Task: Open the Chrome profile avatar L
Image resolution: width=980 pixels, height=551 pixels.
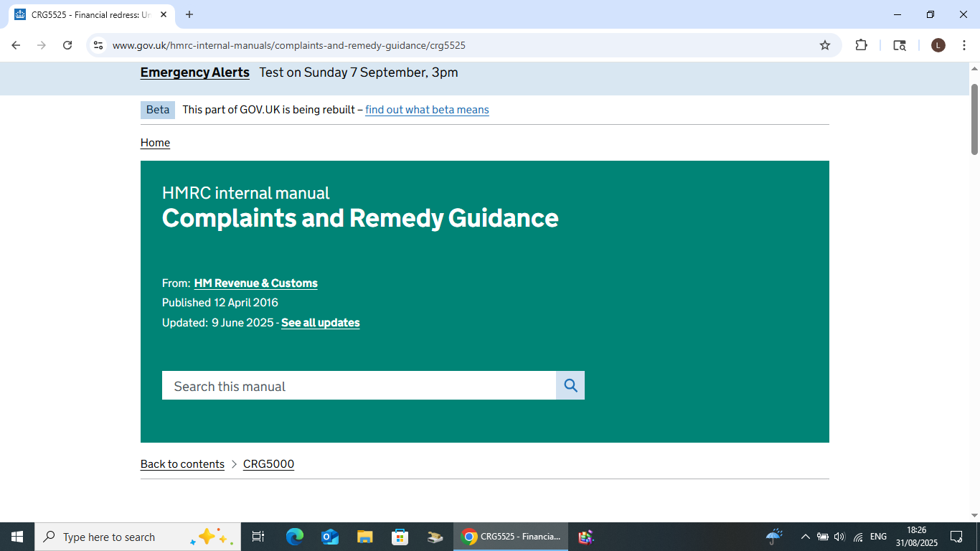Action: [x=938, y=45]
